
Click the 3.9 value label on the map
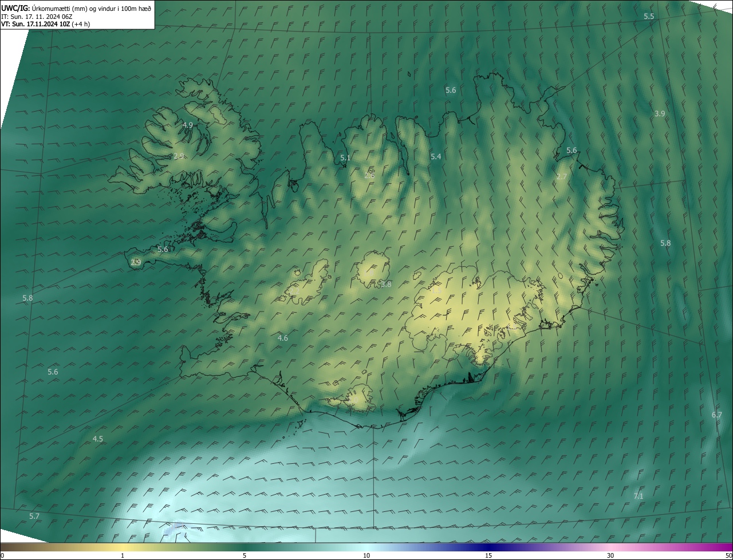point(660,114)
